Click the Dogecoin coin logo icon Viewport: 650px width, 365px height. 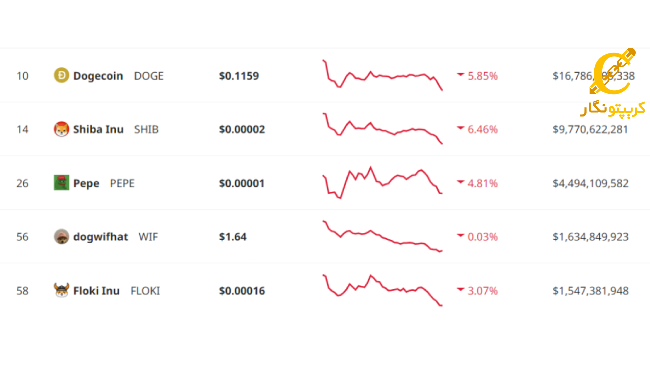pyautogui.click(x=61, y=75)
